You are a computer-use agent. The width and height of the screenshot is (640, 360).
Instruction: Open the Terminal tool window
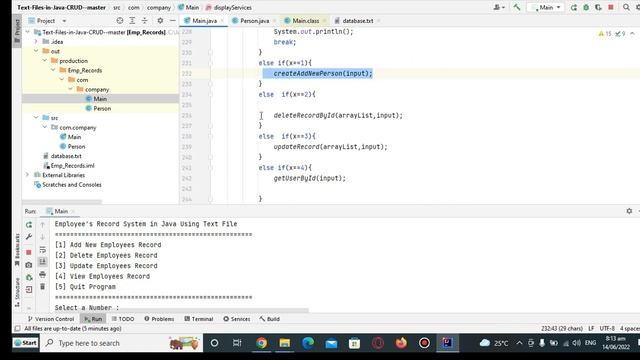(x=199, y=319)
